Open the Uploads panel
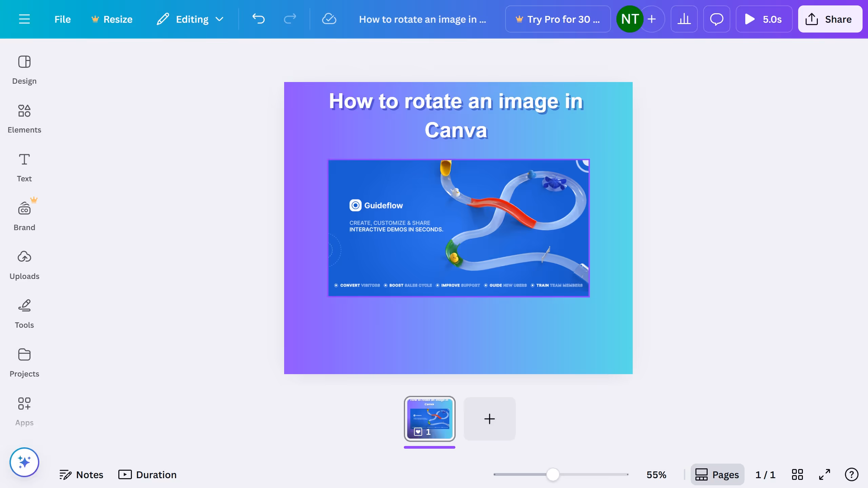Image resolution: width=868 pixels, height=488 pixels. pos(24,265)
